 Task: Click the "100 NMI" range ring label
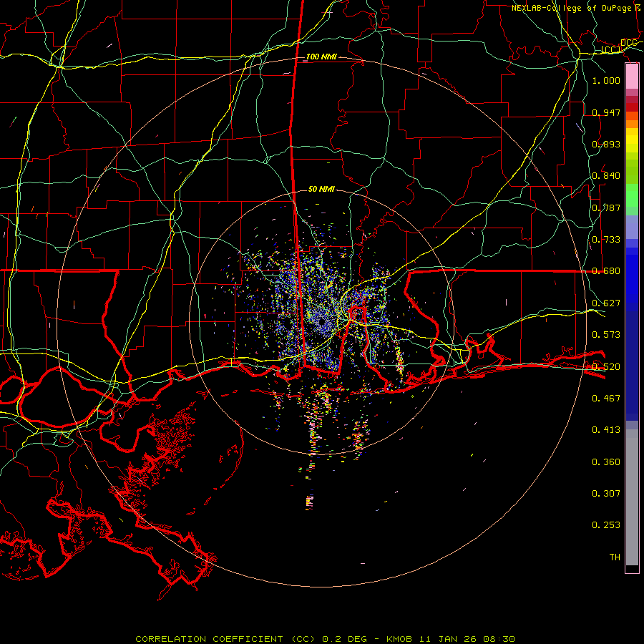coord(321,57)
